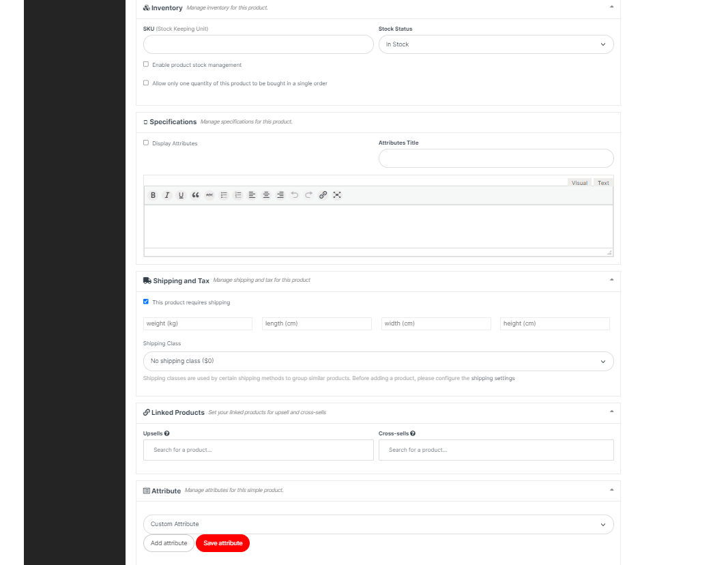Click the Upsells product search field
Viewport: 728px width, 565px height.
258,450
